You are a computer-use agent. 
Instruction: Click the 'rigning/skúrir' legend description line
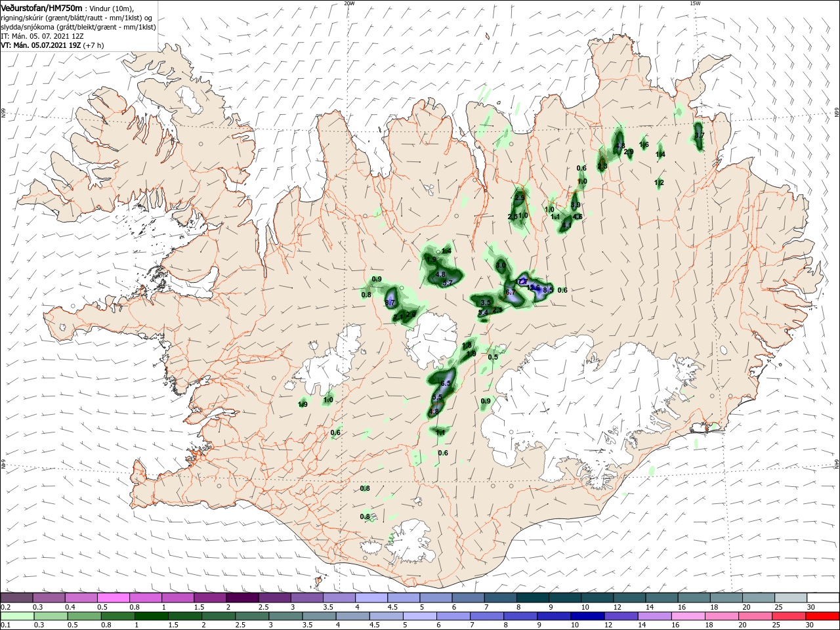point(76,18)
